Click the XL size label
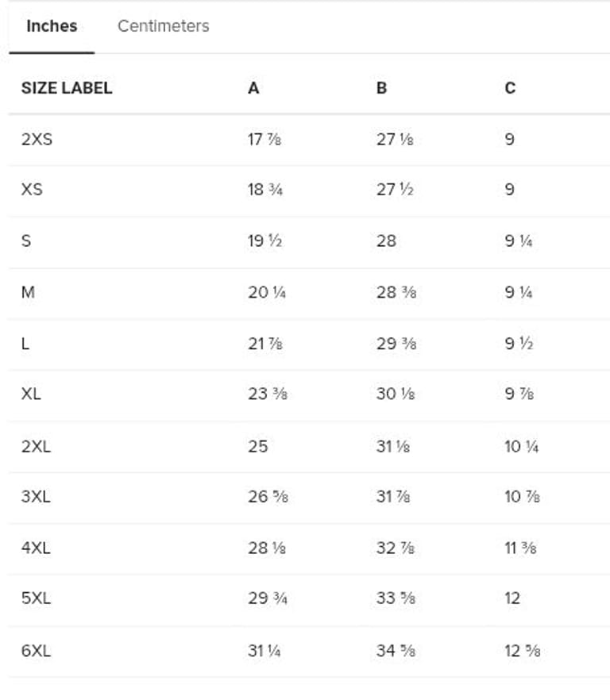This screenshot has width=610, height=700. click(x=31, y=394)
